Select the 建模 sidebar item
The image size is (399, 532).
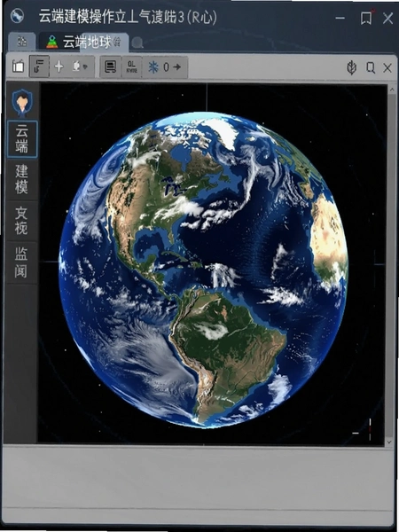[x=21, y=179]
